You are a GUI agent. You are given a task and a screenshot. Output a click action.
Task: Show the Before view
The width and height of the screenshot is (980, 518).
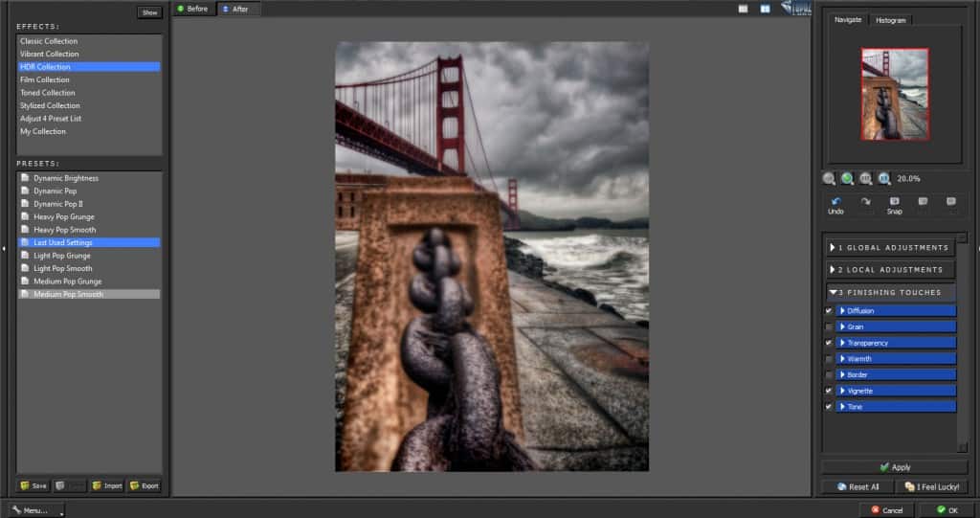[x=192, y=9]
